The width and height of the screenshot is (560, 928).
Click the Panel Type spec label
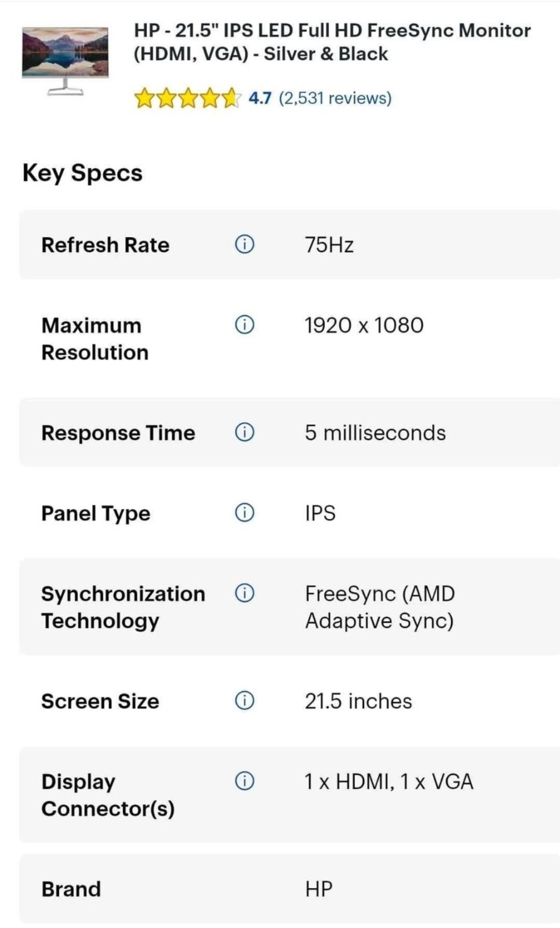[96, 513]
